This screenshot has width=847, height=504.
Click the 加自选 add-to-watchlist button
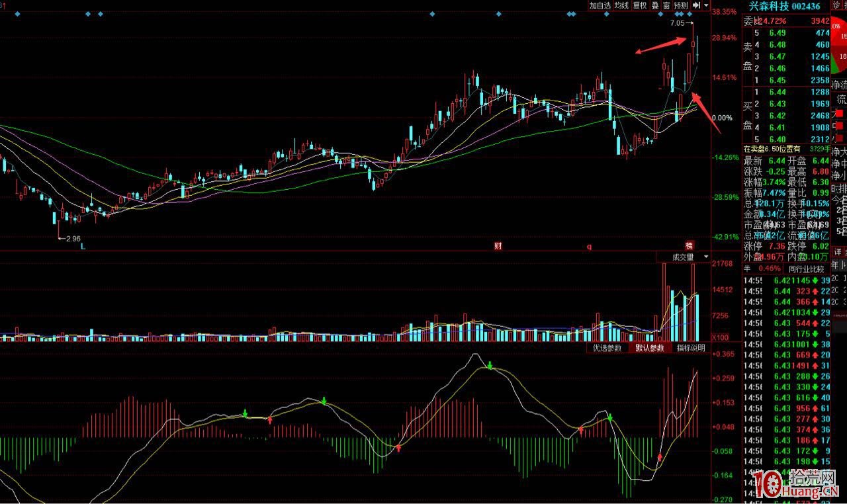pos(600,5)
